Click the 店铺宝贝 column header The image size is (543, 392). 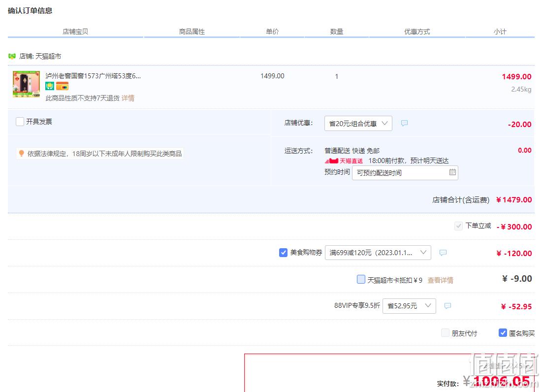[x=75, y=32]
